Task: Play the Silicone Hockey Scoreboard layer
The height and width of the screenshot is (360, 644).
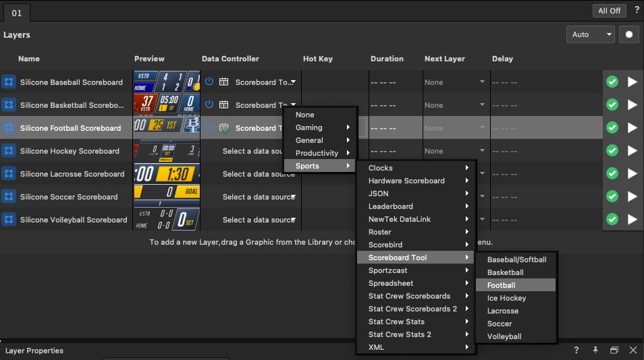Action: coord(632,150)
